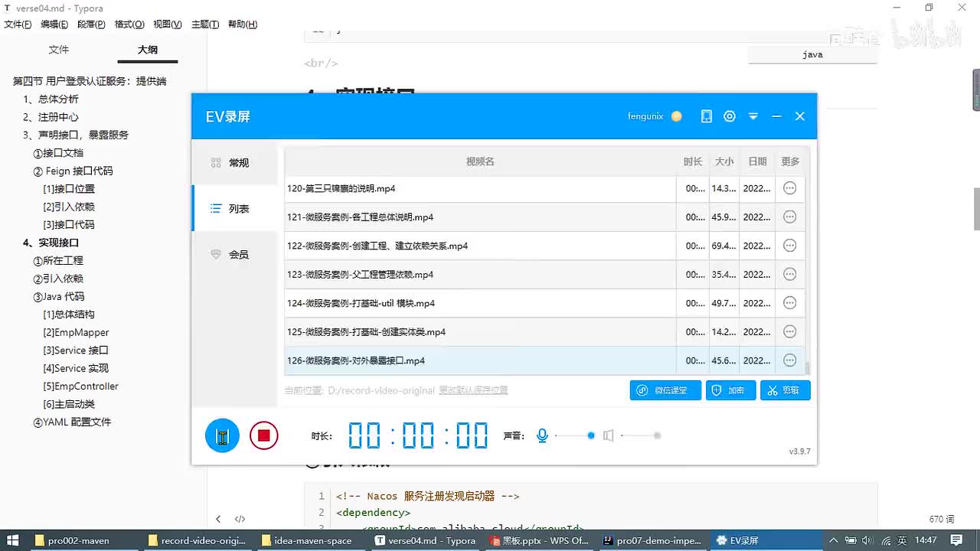The height and width of the screenshot is (551, 980).
Task: Click the 剪辑 edit button
Action: click(x=785, y=390)
